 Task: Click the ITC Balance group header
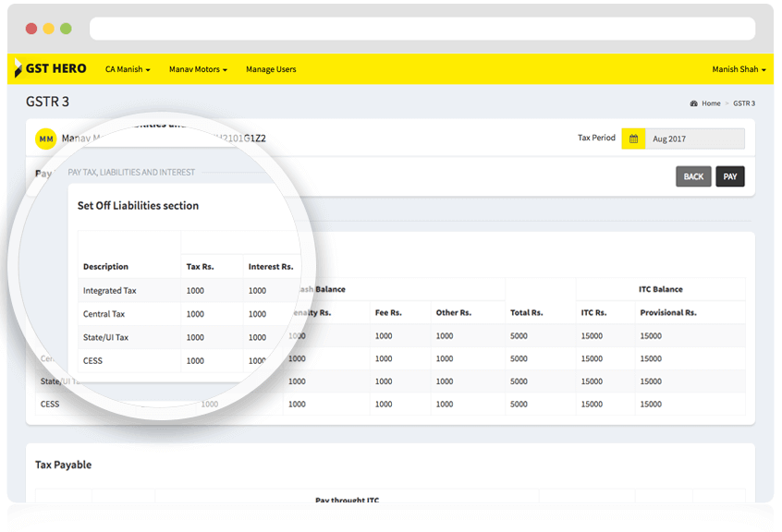[660, 289]
